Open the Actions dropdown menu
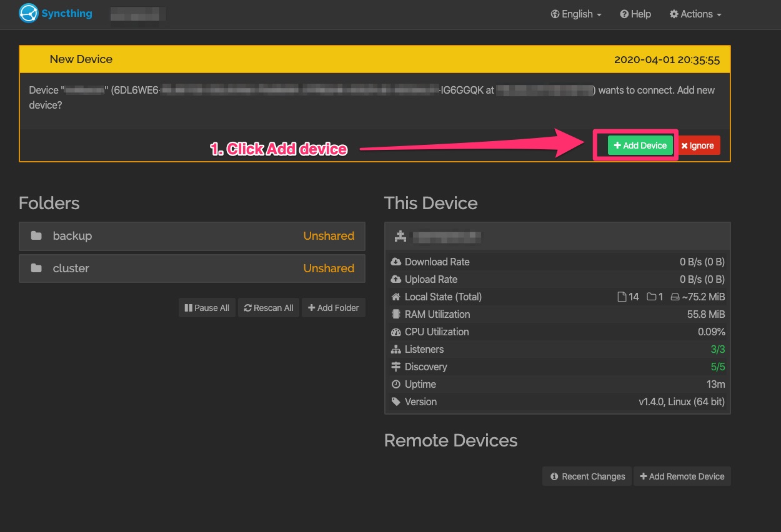This screenshot has width=781, height=532. coord(695,14)
